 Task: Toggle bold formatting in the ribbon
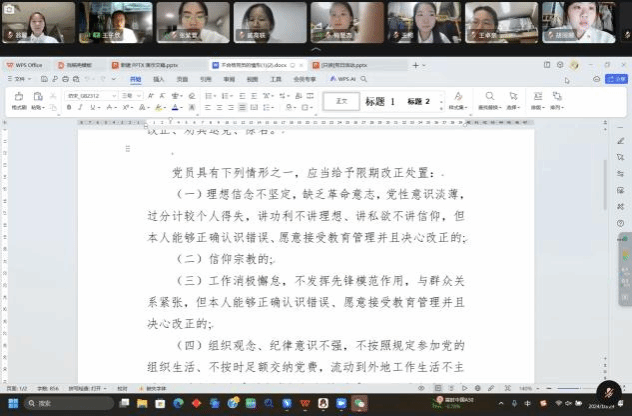[70, 107]
